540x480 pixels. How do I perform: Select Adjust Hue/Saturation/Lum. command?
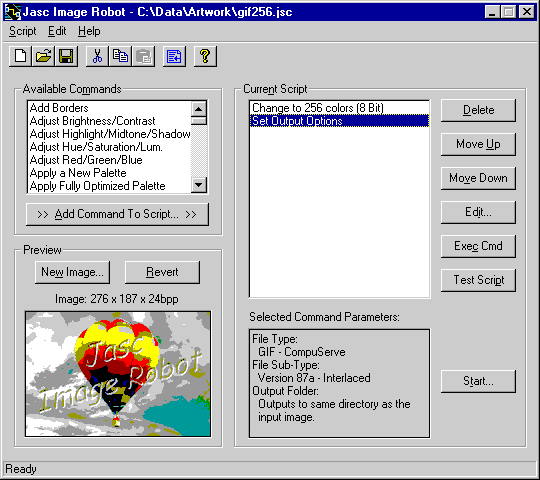(x=109, y=147)
